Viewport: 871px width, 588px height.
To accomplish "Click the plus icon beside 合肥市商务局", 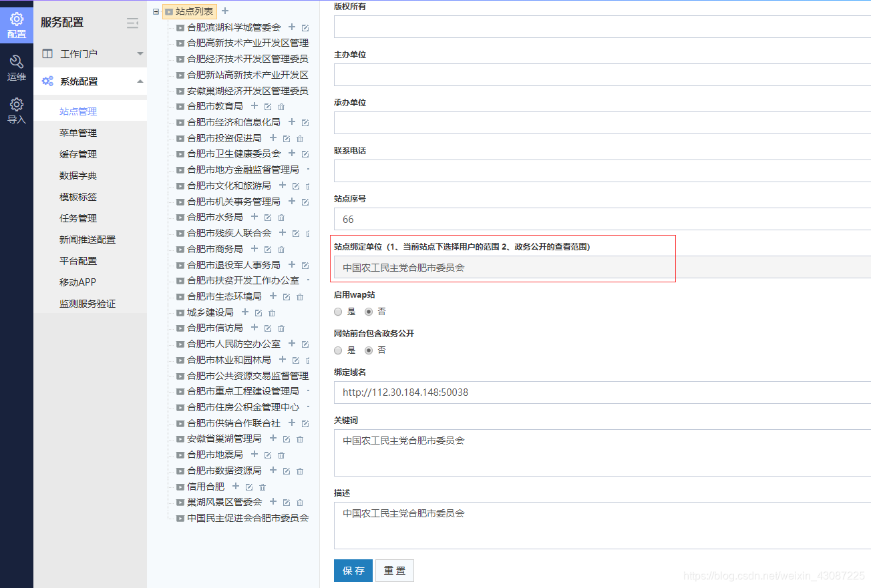I will click(254, 248).
